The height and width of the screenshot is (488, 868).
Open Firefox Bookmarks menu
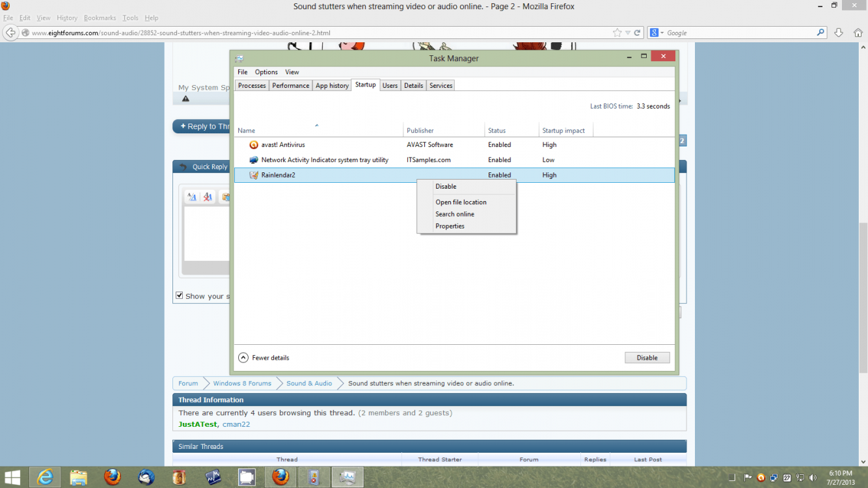click(x=100, y=18)
